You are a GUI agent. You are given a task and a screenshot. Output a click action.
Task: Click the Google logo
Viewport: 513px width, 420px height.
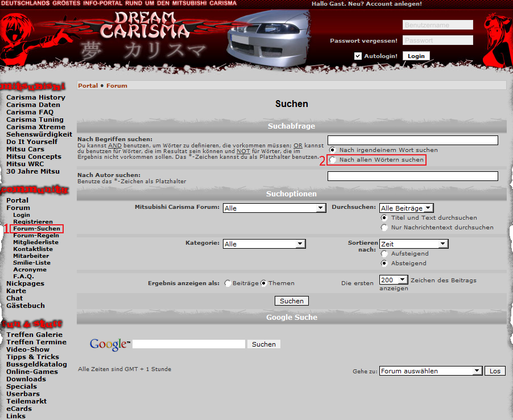110,344
